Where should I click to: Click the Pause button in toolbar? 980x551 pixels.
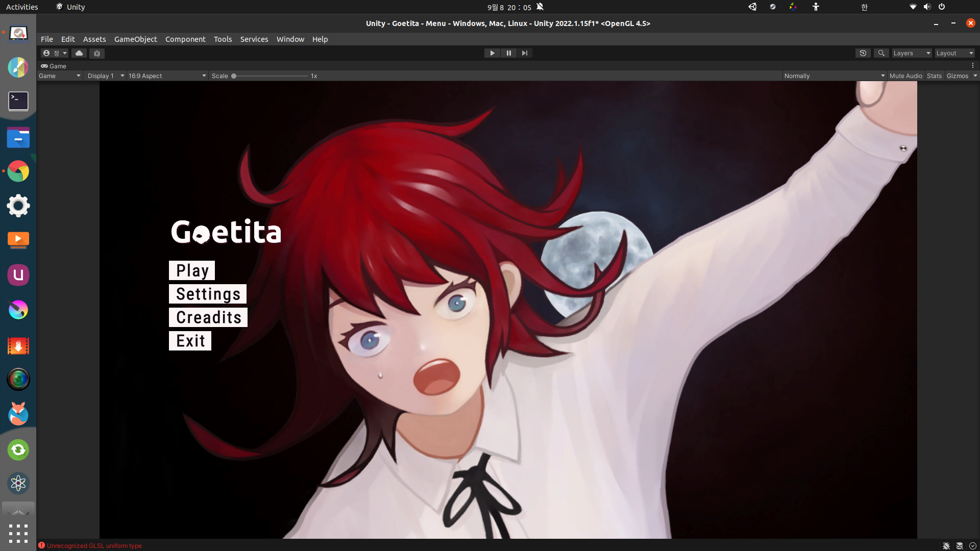508,53
